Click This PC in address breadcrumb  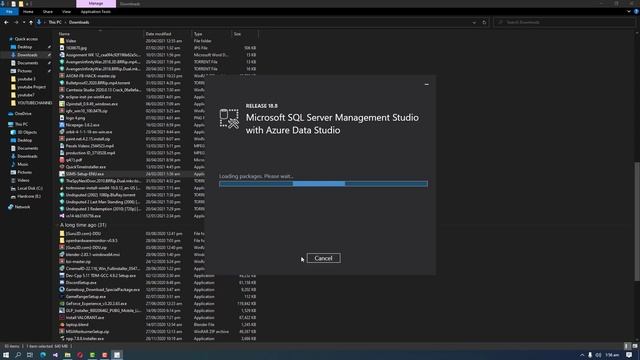coord(55,22)
